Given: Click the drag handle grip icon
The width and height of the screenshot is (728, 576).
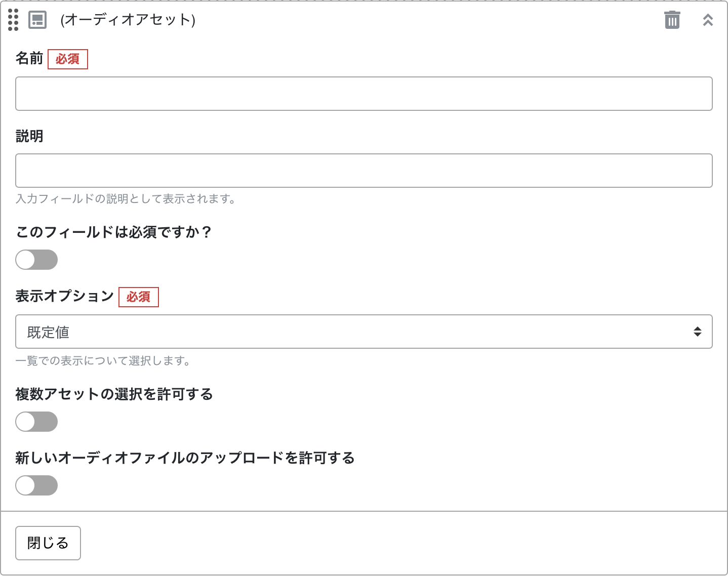Looking at the screenshot, I should click(14, 20).
